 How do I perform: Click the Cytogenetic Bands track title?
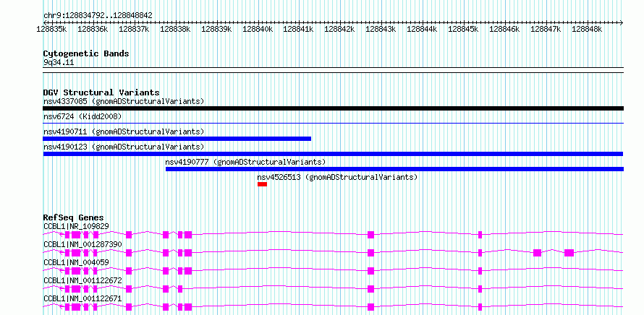(x=86, y=53)
